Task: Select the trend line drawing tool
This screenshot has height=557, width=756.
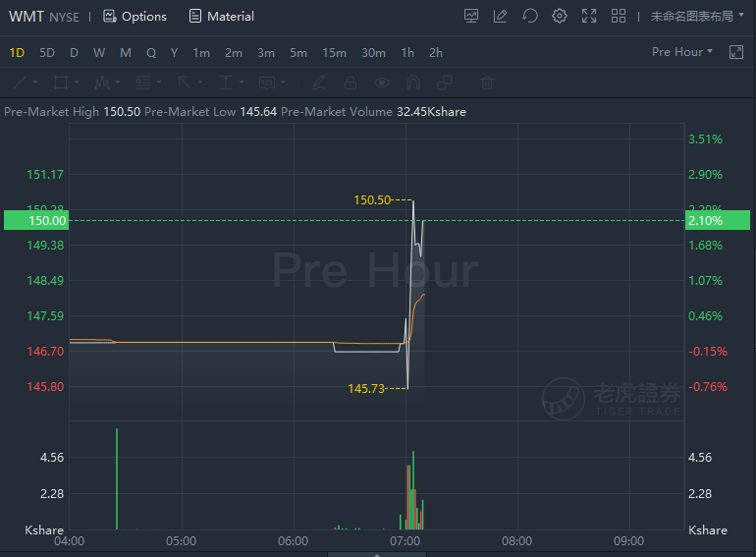Action: 20,83
